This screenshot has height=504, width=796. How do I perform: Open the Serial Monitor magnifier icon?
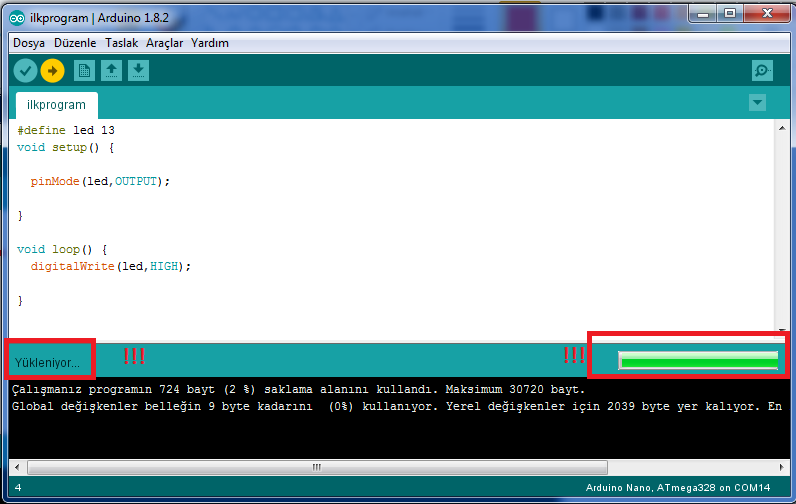pos(762,71)
